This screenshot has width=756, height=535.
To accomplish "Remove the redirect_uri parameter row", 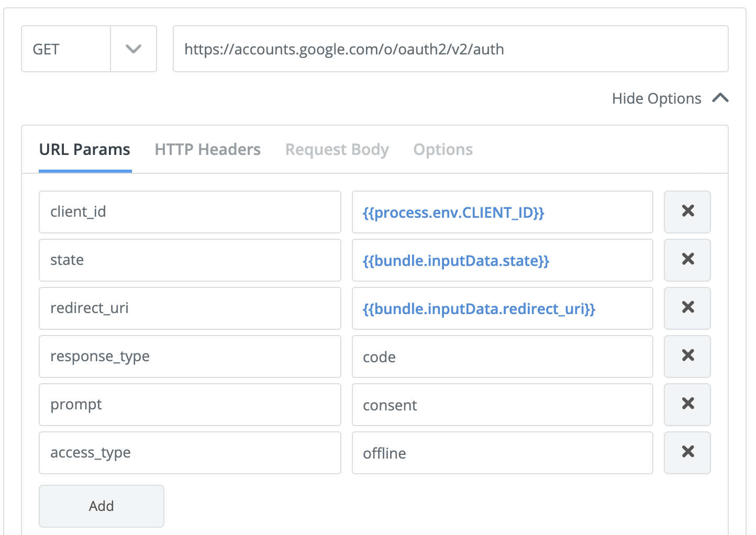I will coord(687,308).
